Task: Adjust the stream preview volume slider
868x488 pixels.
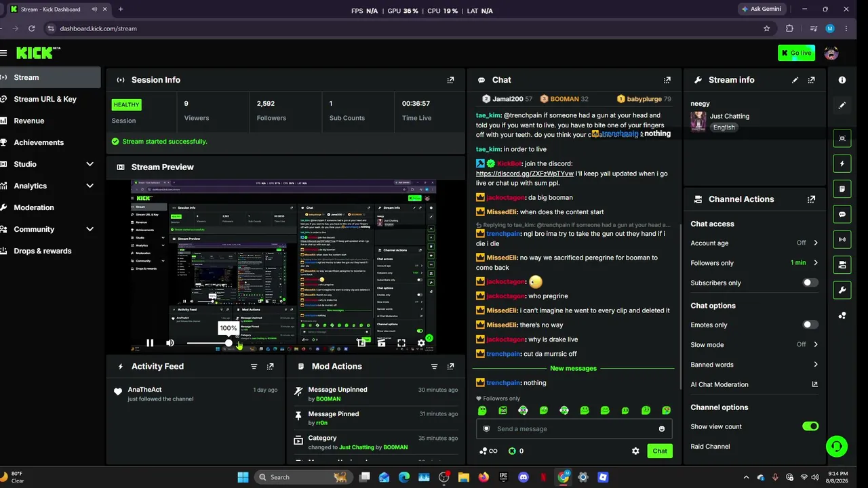Action: click(x=210, y=343)
